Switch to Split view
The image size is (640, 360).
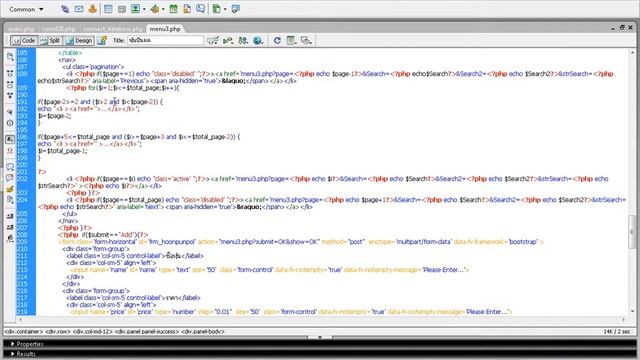(51, 40)
